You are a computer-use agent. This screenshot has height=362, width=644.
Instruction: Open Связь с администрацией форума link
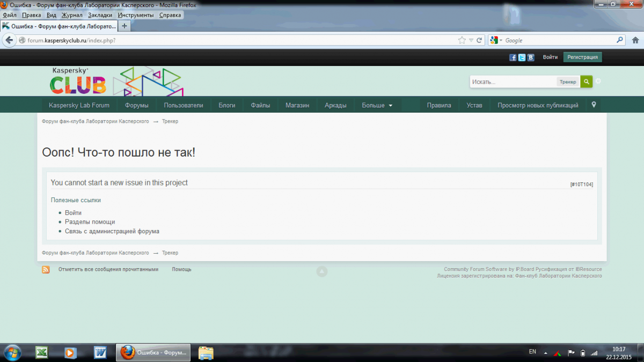pos(112,232)
